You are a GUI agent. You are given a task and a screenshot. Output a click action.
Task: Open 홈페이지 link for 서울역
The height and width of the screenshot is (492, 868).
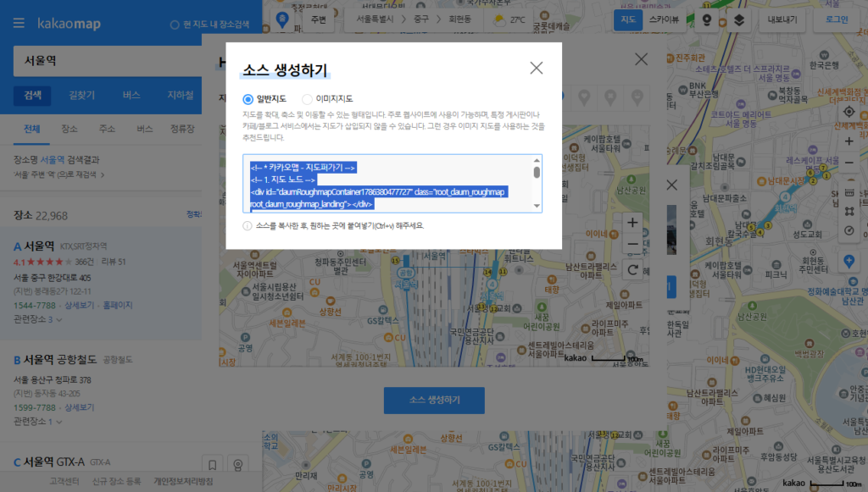pos(117,305)
